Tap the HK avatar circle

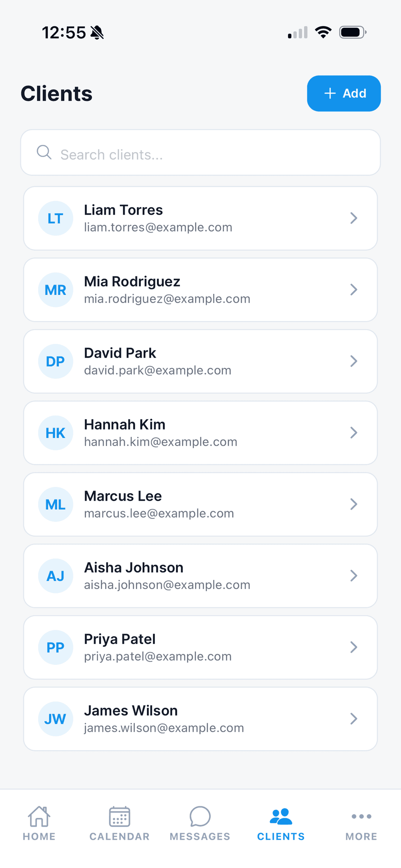tap(56, 433)
